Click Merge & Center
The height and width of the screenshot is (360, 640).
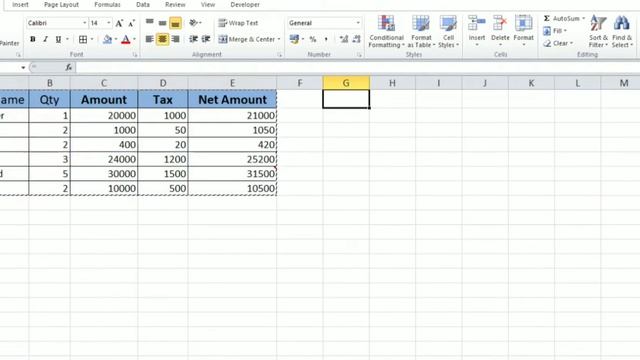click(x=247, y=39)
